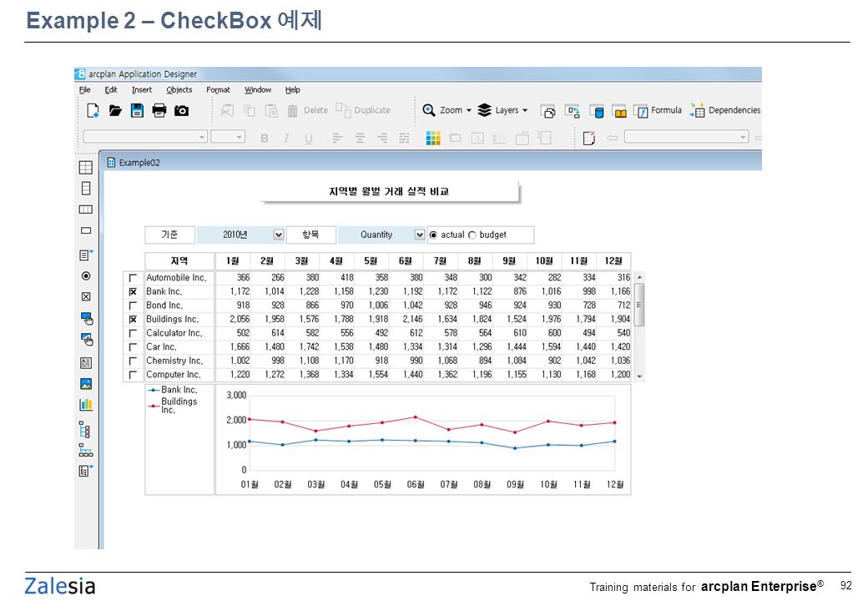Screen dimensions: 868x601
Task: Click the scroll-up arrow of the table
Action: click(x=639, y=277)
